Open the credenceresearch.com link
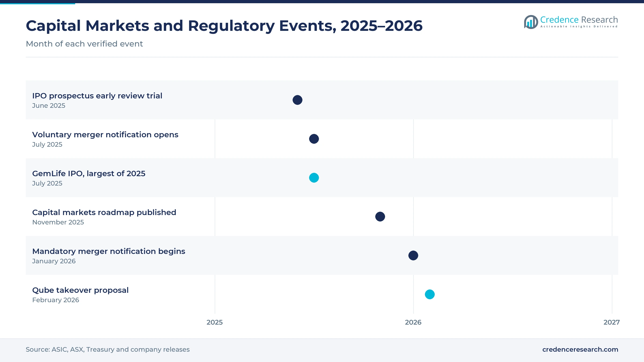 pos(580,349)
